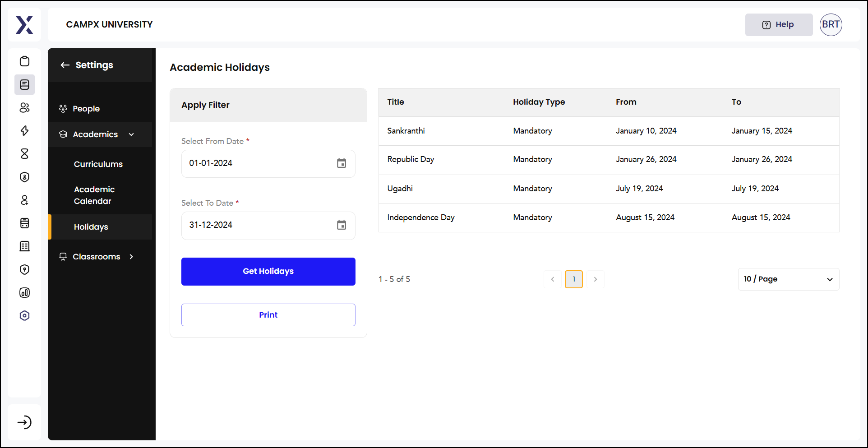Click the Get Holidays button
Image resolution: width=868 pixels, height=448 pixels.
coord(268,272)
